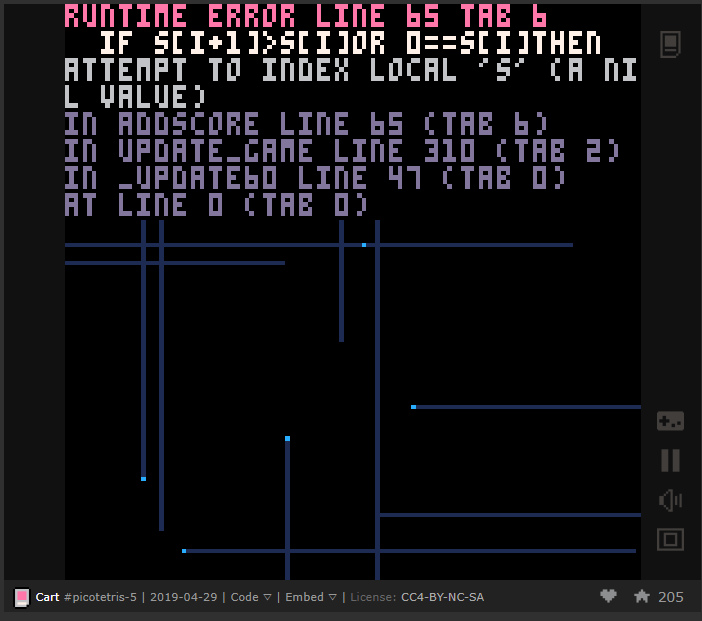Expand the Embed dropdown
702x621 pixels.
click(311, 597)
